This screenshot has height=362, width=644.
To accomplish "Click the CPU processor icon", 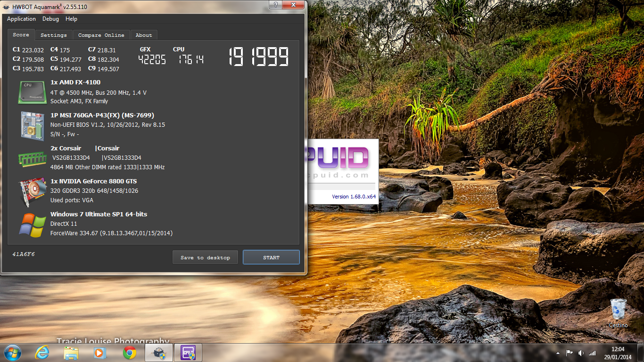I will click(x=32, y=92).
